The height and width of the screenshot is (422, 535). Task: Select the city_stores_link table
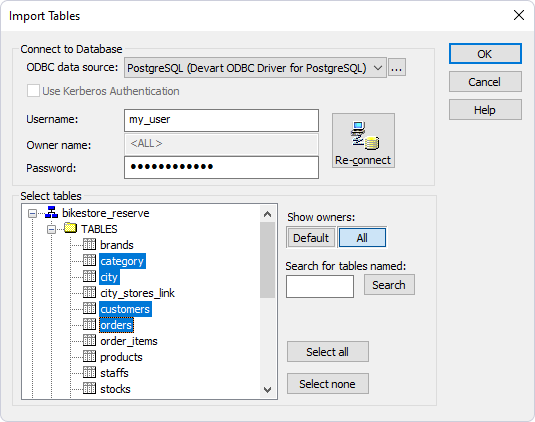137,293
